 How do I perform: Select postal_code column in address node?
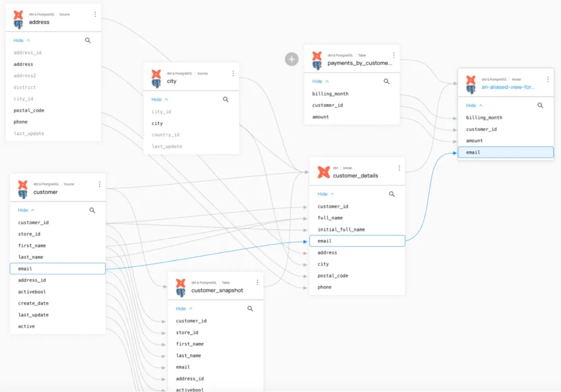coord(29,111)
